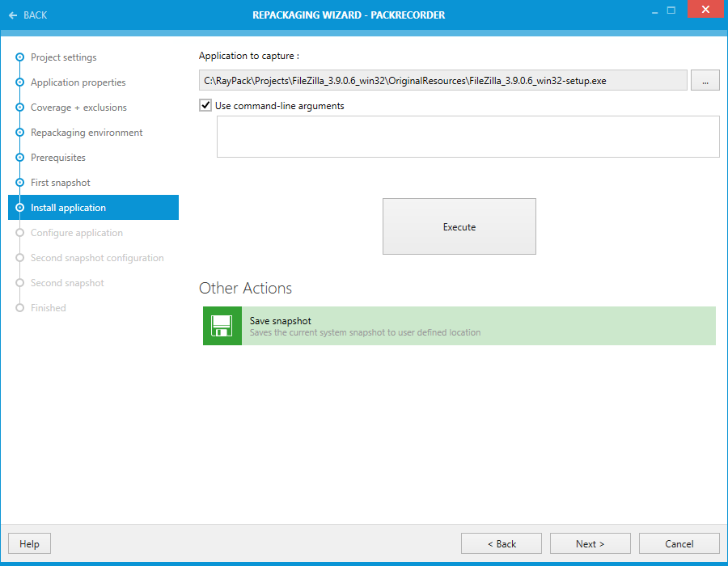728x566 pixels.
Task: Click the Execute button to run the installer
Action: 459,226
